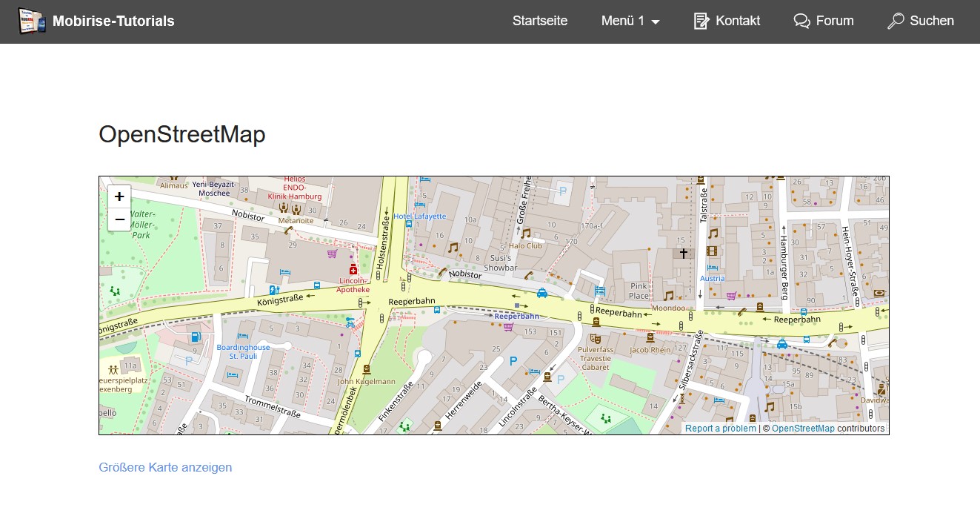Click the blue parking P near Herrenweide
980x519 pixels.
513,361
